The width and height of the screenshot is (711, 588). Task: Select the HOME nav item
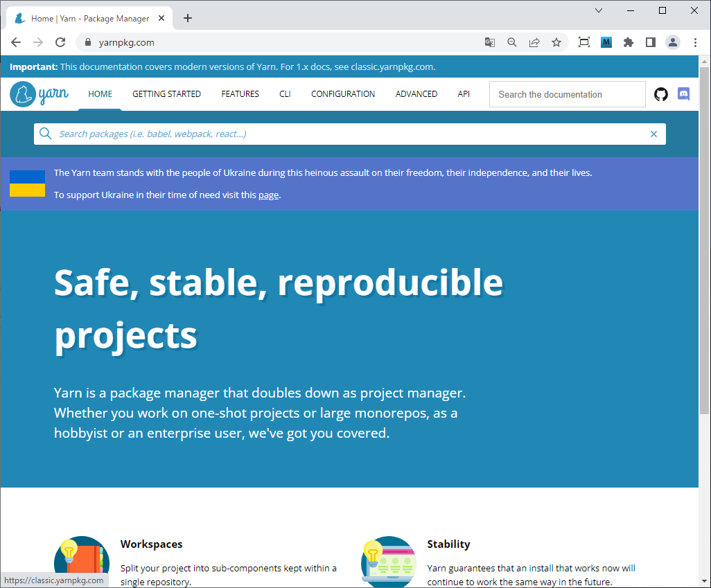click(x=100, y=93)
